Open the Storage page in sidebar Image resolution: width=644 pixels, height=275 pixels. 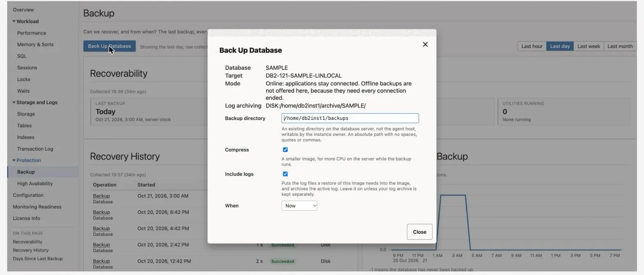pyautogui.click(x=26, y=114)
